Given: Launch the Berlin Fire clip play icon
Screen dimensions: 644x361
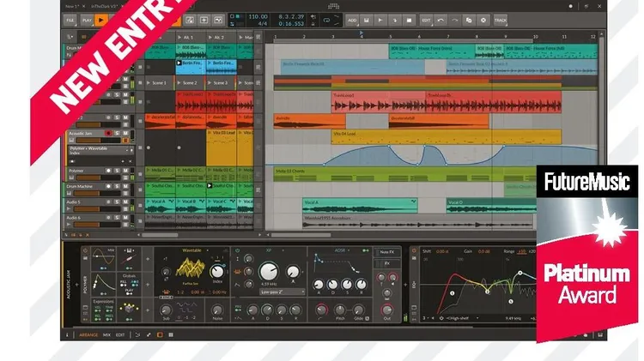Looking at the screenshot, I should click(179, 63).
